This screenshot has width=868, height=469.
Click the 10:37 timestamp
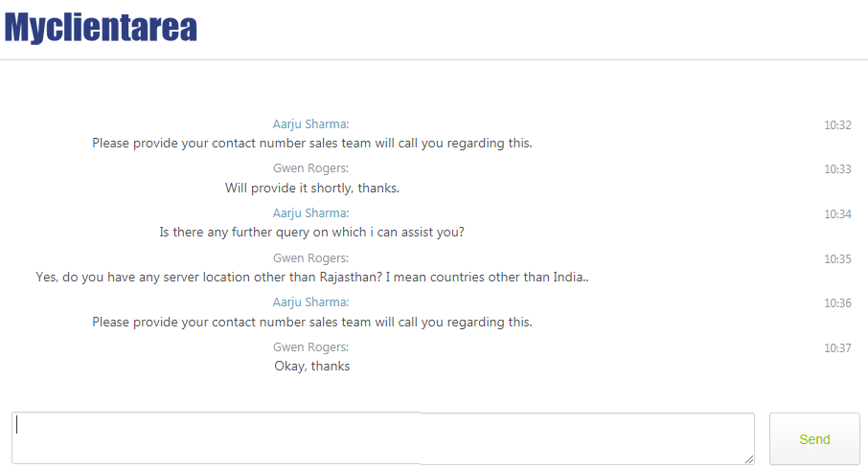coord(837,347)
